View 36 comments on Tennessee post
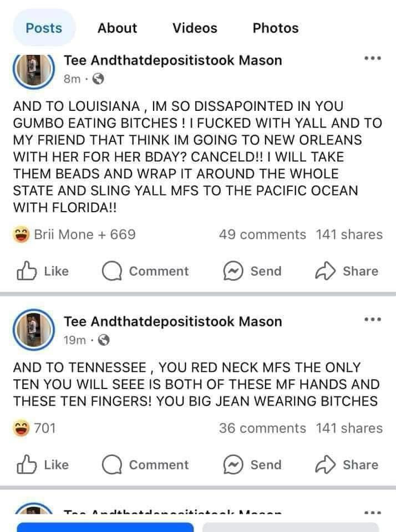This screenshot has width=396, height=532. pyautogui.click(x=262, y=428)
